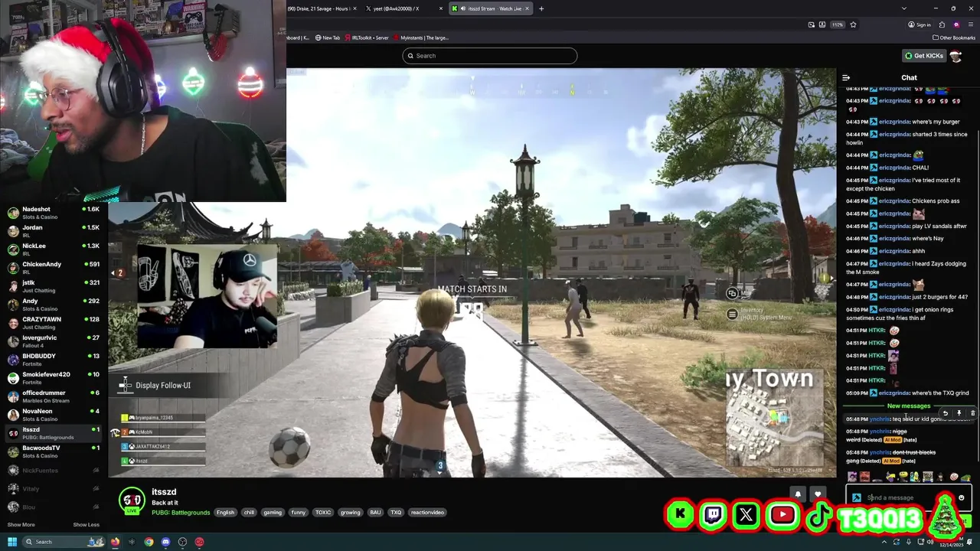Open NickLee's IRL channel
This screenshot has height=551, width=980.
[54, 249]
